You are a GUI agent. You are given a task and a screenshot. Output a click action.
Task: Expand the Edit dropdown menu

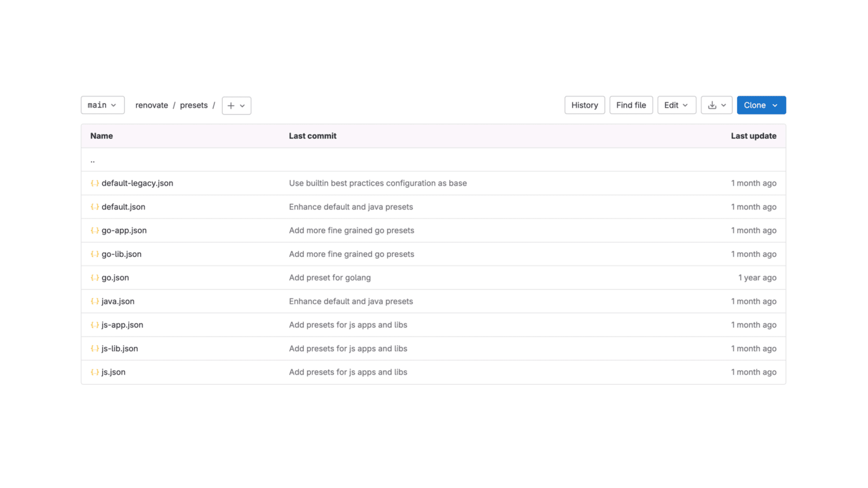point(676,105)
